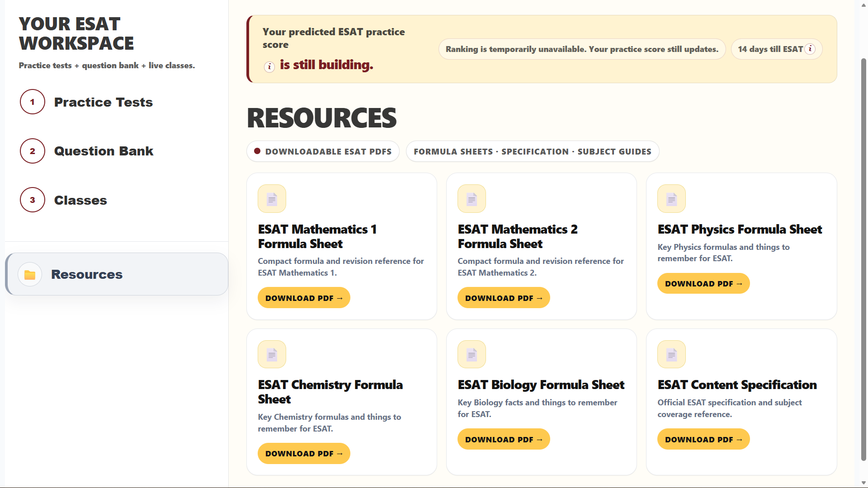
Task: Click the folder icon in Resources sidebar item
Action: pyautogui.click(x=30, y=274)
